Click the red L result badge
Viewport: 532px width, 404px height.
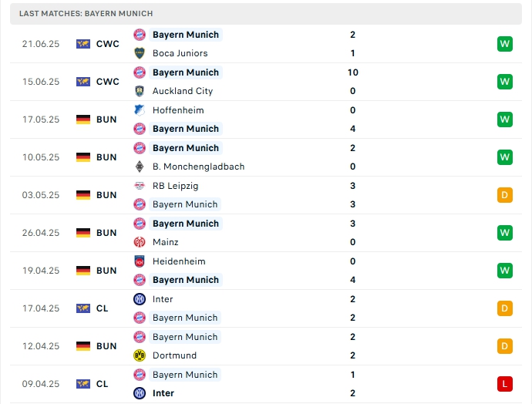pos(505,384)
